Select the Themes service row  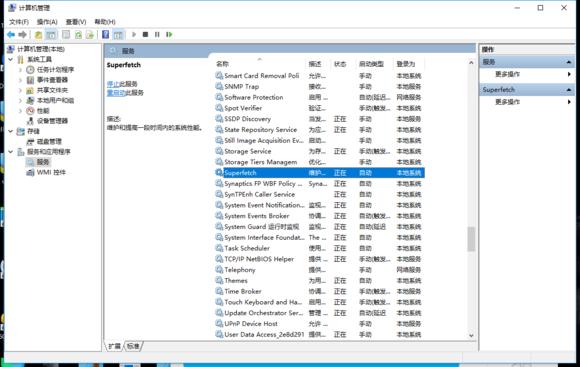(319, 280)
